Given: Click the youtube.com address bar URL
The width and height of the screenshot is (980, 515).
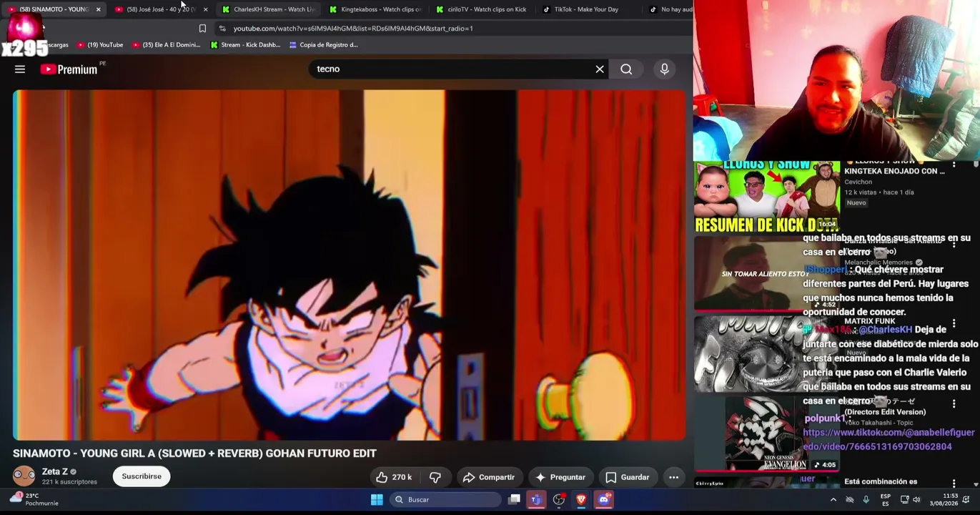Looking at the screenshot, I should [x=353, y=29].
